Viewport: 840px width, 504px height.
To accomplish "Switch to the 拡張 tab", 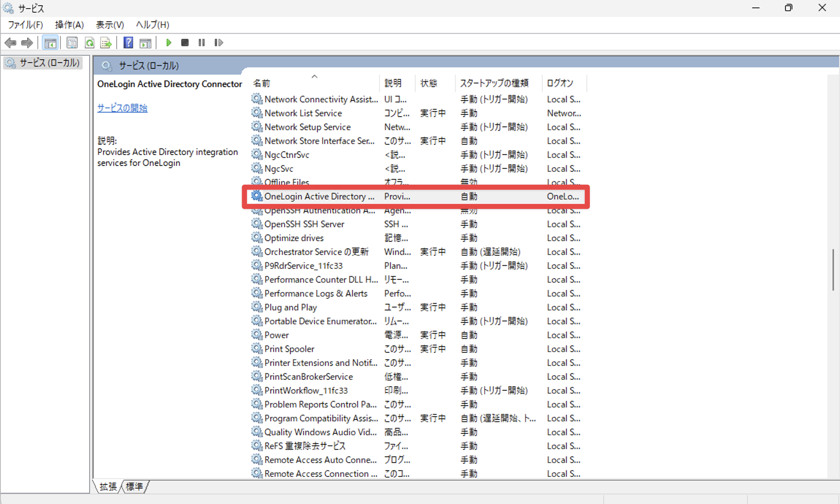I will [108, 486].
